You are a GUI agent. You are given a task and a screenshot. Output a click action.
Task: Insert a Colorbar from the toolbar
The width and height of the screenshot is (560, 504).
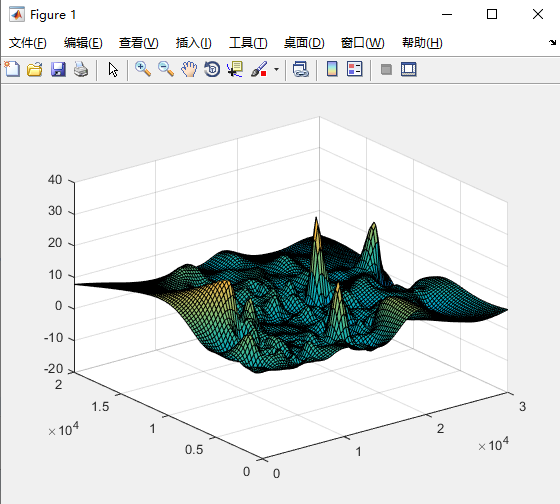click(x=332, y=69)
